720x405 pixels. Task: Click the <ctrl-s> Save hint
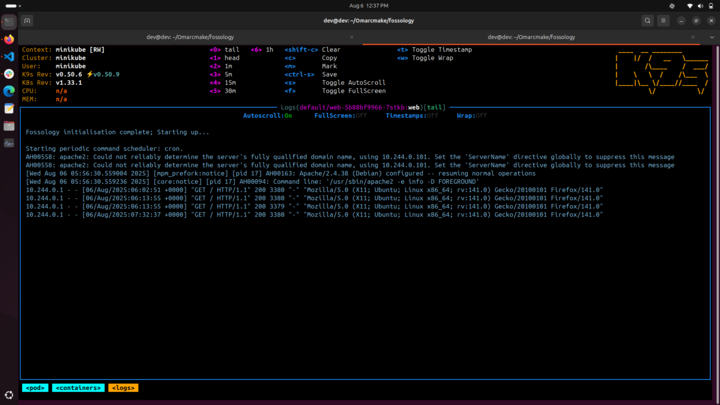tap(310, 74)
